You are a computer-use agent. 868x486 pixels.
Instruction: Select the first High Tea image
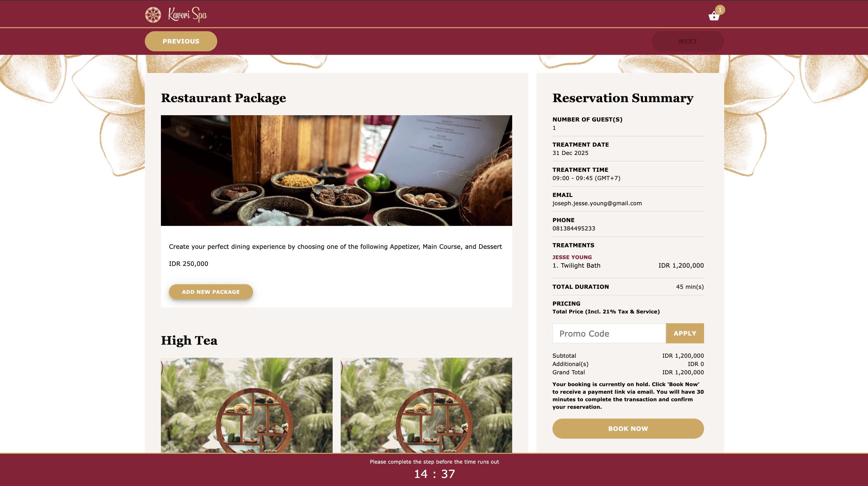click(247, 405)
